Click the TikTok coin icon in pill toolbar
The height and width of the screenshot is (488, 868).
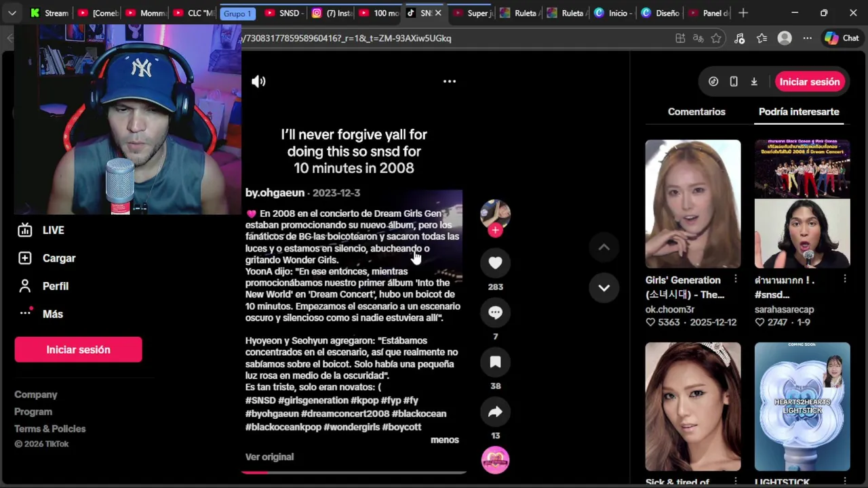pyautogui.click(x=713, y=81)
